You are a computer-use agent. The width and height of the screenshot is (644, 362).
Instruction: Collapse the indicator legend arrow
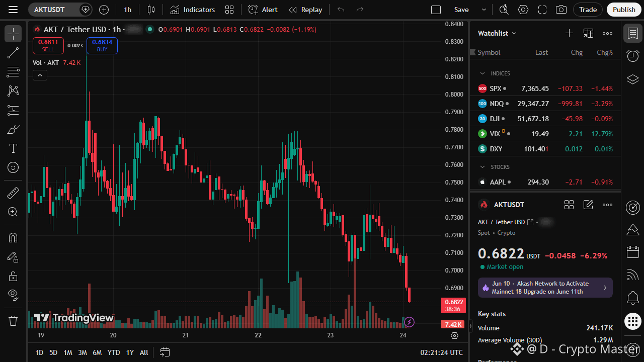[40, 75]
